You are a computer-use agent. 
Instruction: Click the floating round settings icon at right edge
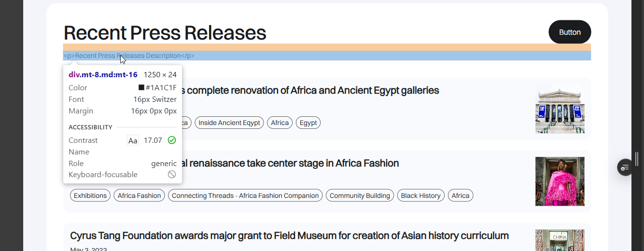625,167
